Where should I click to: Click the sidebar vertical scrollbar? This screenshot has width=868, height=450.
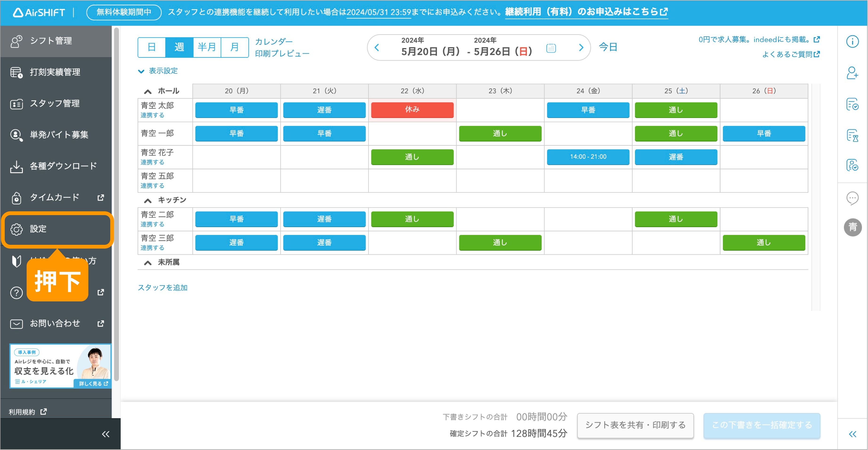pos(117,204)
